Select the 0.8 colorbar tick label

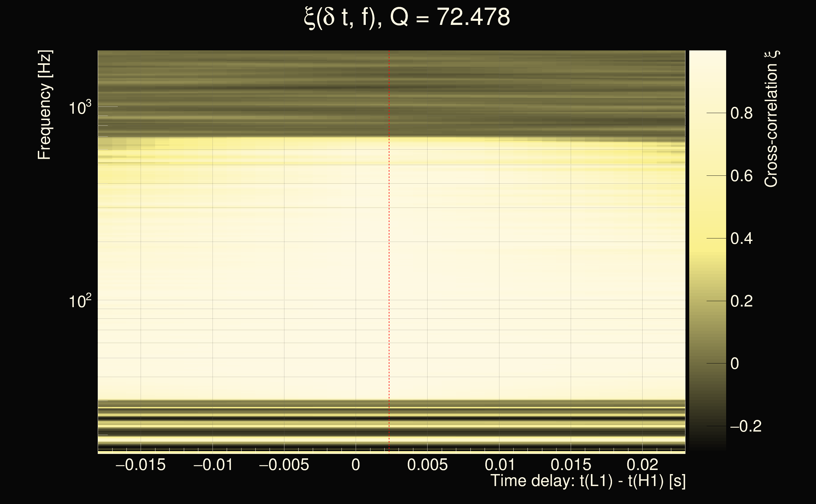(x=741, y=113)
